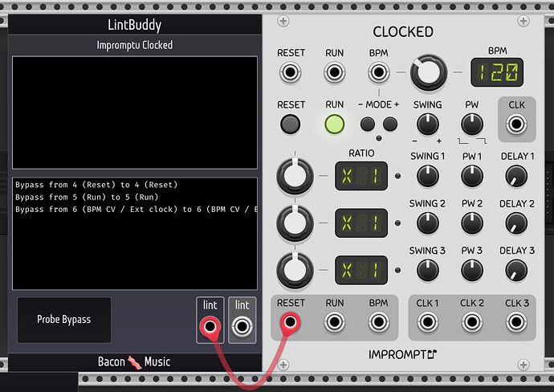Click the 'Bypass from 4 (Reset)' log line
554x392 pixels.
pyautogui.click(x=96, y=185)
